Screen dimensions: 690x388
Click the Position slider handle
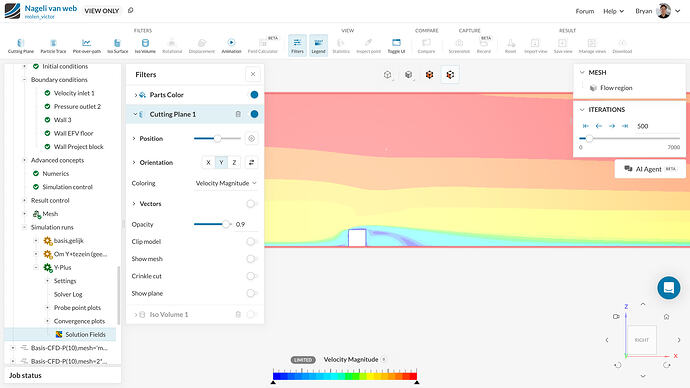tap(217, 139)
